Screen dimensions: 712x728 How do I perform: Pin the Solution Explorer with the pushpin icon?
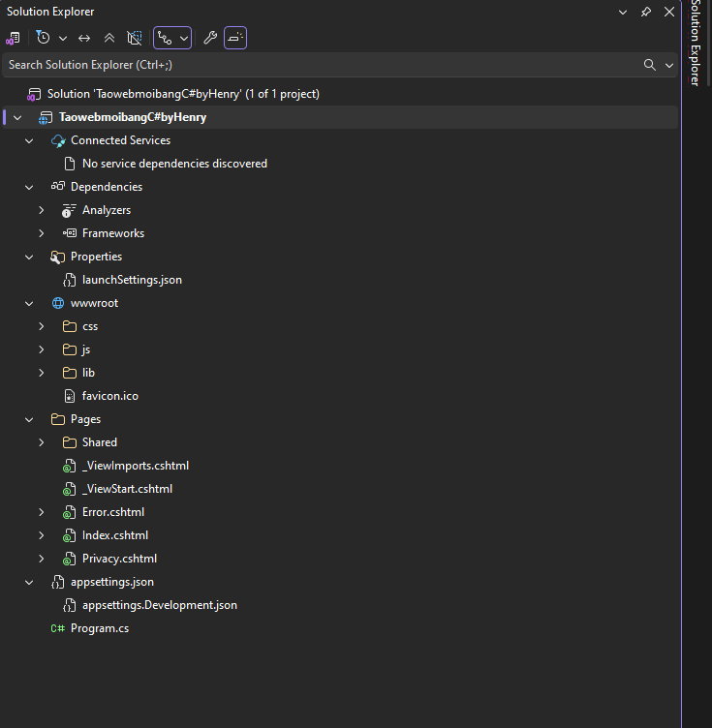[x=646, y=12]
